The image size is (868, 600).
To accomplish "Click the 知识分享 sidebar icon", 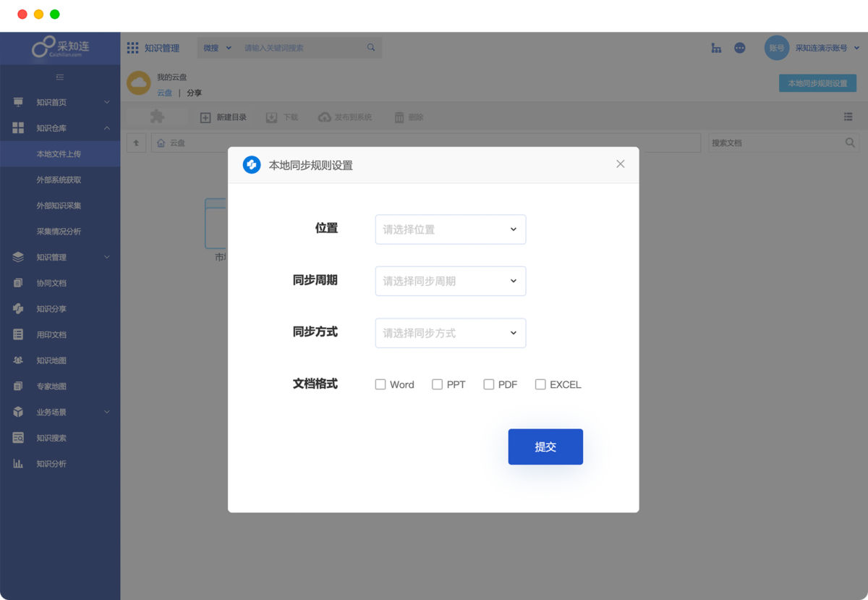I will (x=18, y=309).
